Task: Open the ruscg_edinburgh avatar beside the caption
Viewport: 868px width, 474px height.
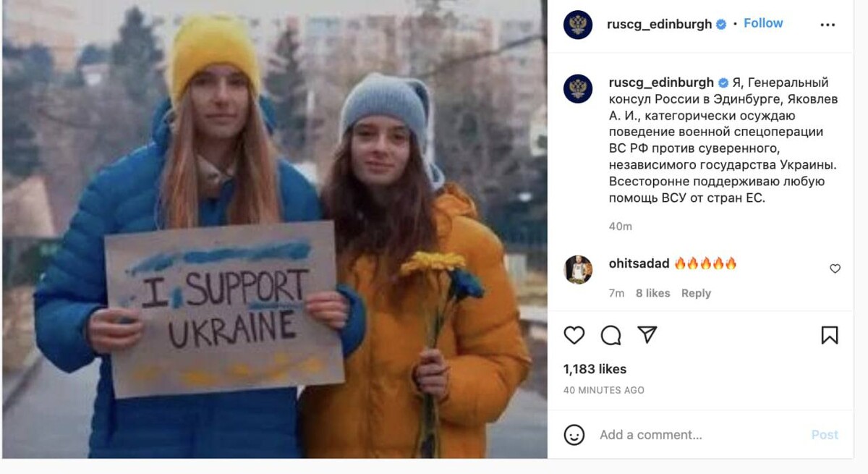Action: tap(578, 88)
